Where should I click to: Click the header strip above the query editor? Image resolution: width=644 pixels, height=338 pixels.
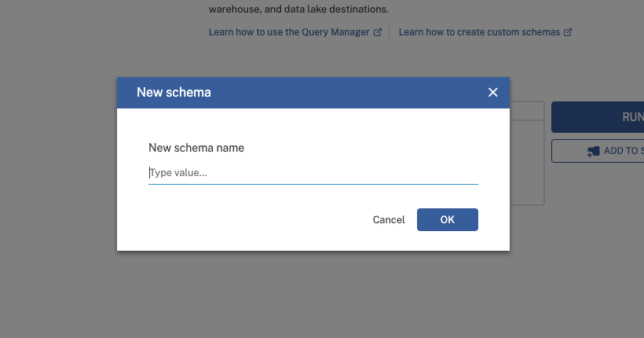527,111
